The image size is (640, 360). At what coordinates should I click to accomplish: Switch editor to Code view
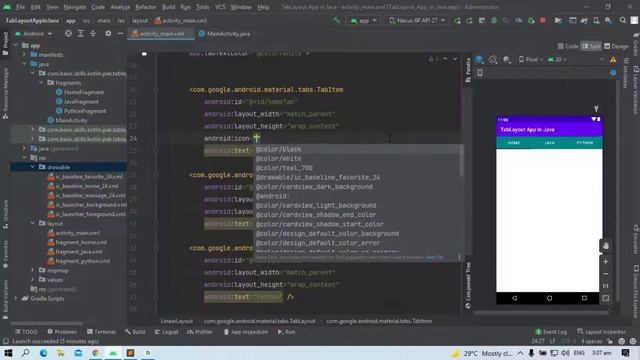[x=568, y=46]
